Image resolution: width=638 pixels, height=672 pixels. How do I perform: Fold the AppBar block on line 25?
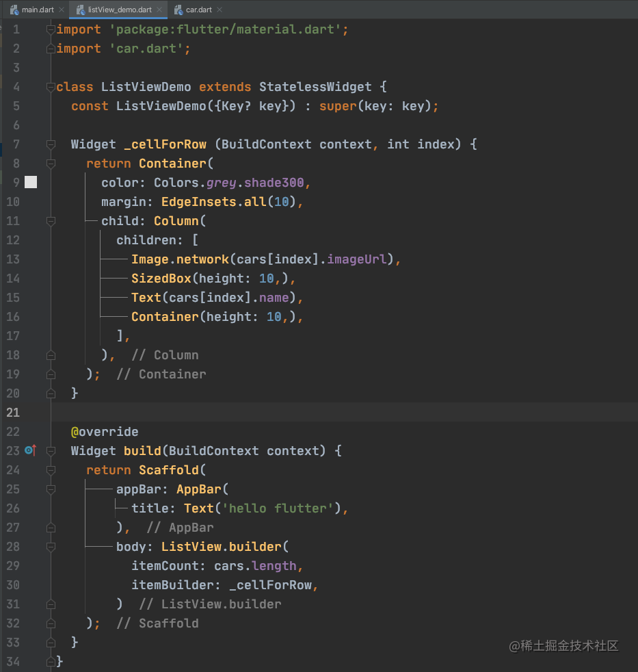point(51,489)
